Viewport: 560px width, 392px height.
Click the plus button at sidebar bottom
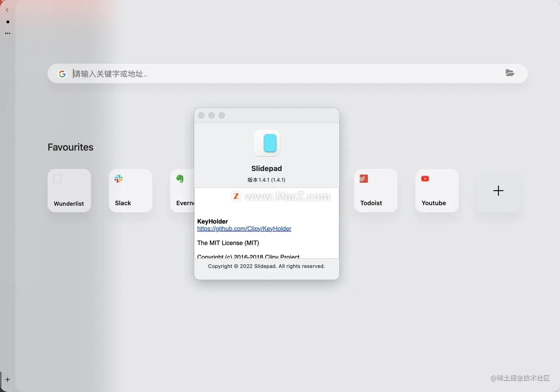(7, 379)
